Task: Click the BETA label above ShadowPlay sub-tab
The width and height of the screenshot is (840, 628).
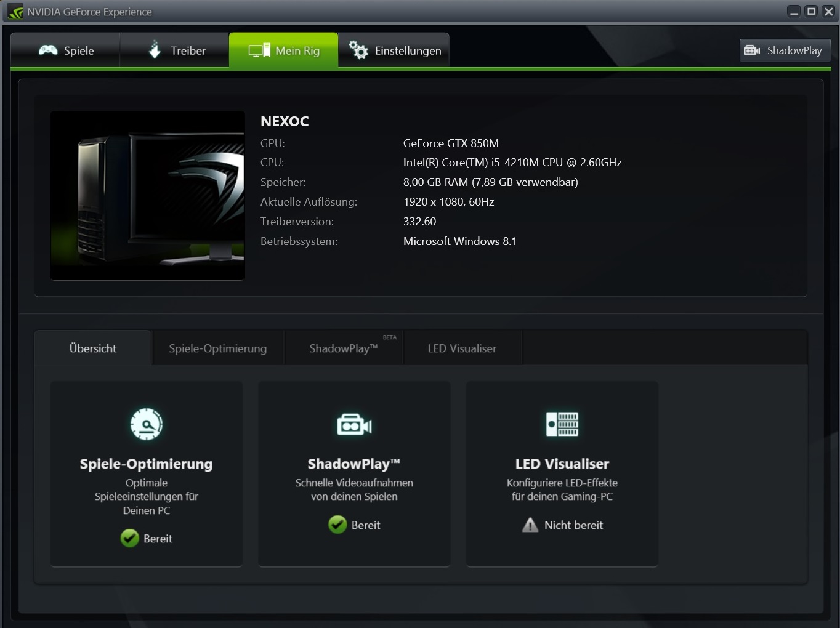Action: click(390, 337)
